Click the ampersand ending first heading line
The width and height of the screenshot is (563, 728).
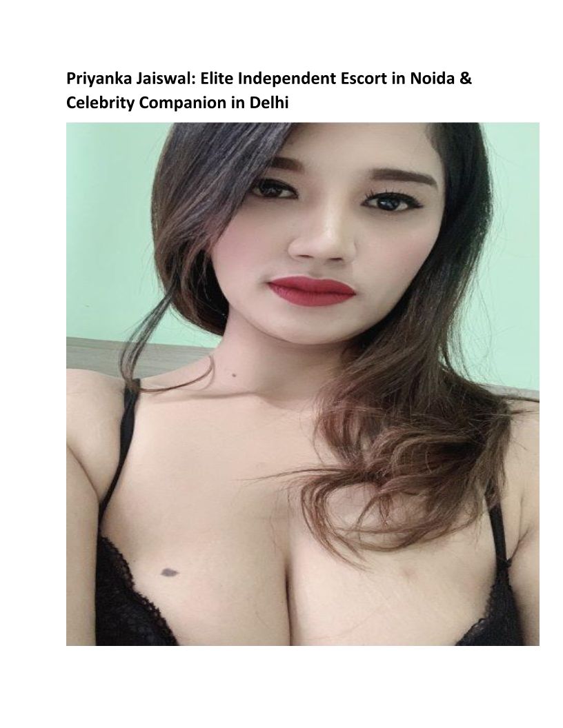pos(466,79)
